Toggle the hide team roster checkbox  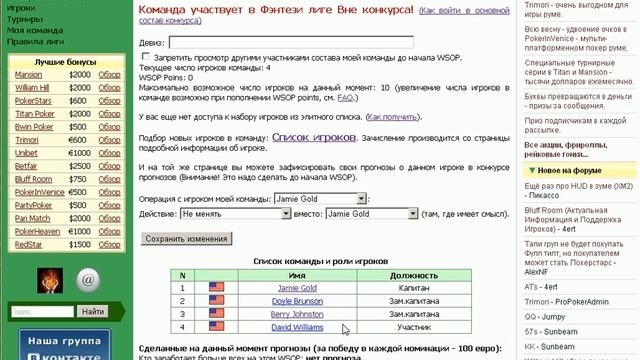146,56
